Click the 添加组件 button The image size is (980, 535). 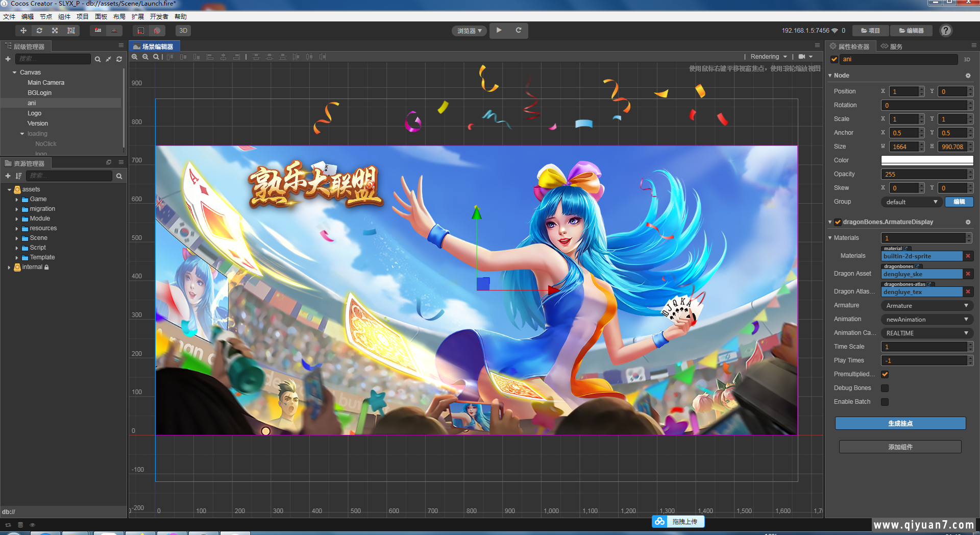point(900,447)
